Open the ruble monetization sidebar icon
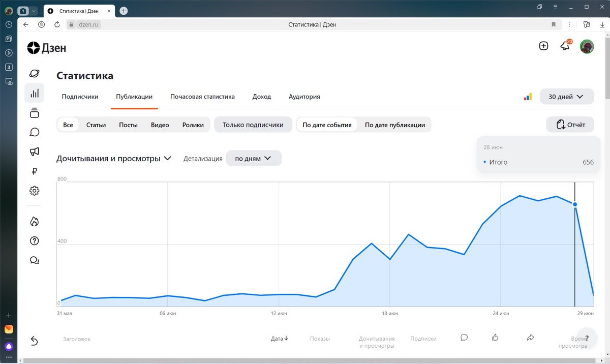Viewport: 610px width, 364px height. tap(34, 171)
